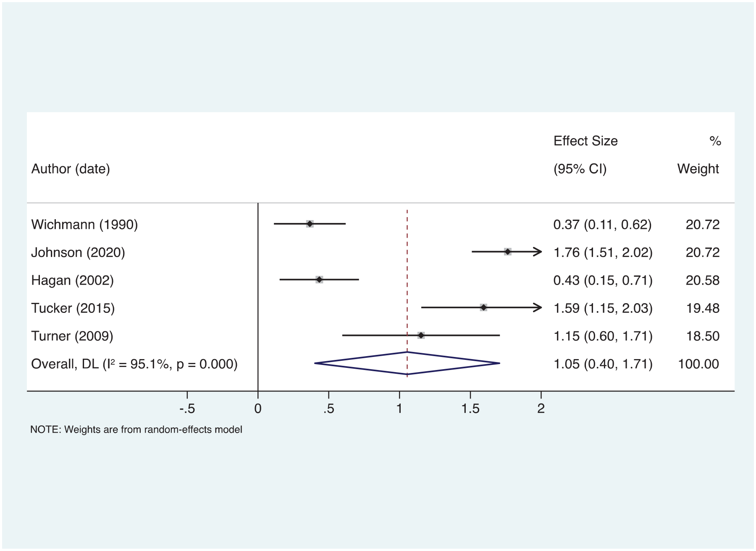Select the Wichmann (1990) author label
The height and width of the screenshot is (551, 756).
click(x=84, y=225)
